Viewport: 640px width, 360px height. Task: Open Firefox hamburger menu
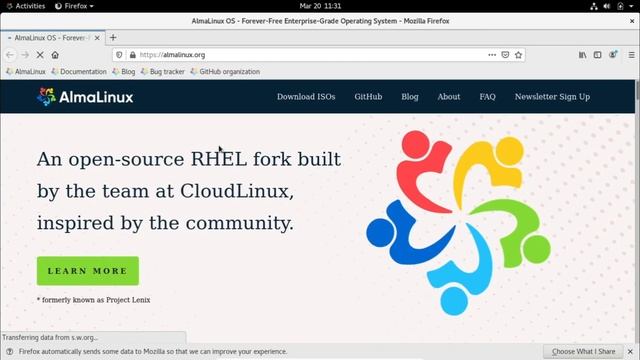click(x=631, y=55)
